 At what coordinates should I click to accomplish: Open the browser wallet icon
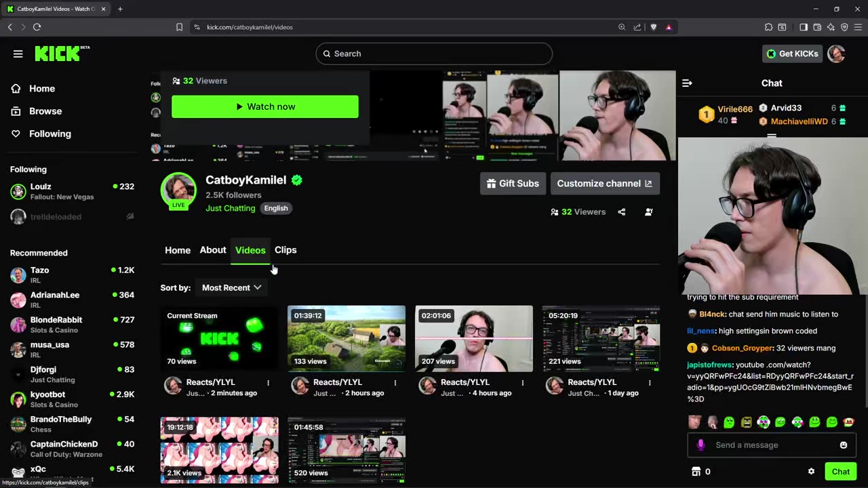coord(817,27)
